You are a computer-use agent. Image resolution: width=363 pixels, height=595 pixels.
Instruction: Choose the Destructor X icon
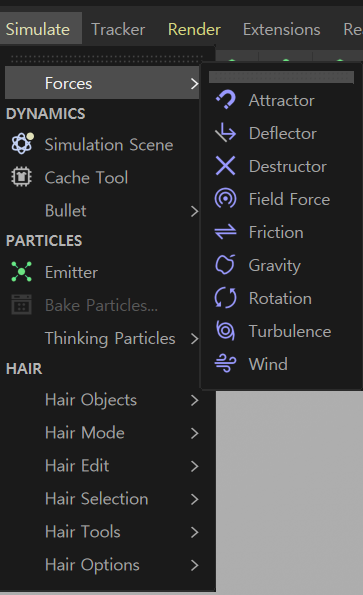(x=226, y=166)
